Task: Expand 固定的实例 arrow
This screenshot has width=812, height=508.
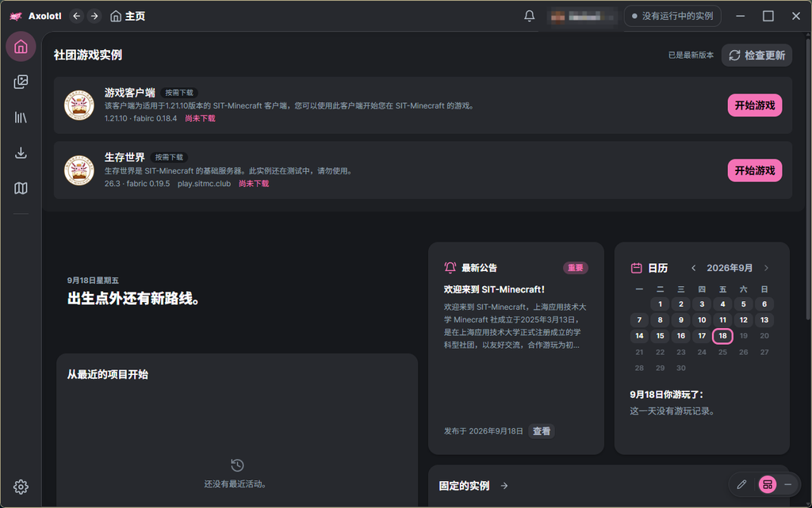Action: [504, 486]
